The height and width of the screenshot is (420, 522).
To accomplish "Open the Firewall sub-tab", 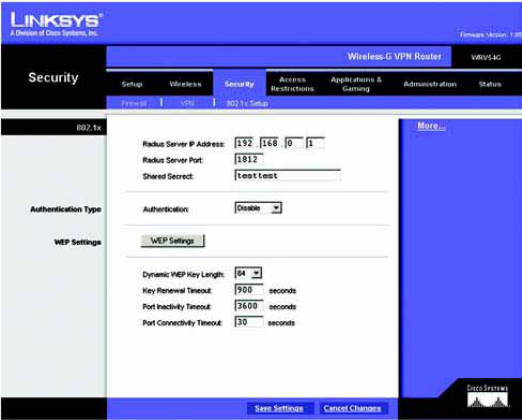I will click(x=134, y=103).
